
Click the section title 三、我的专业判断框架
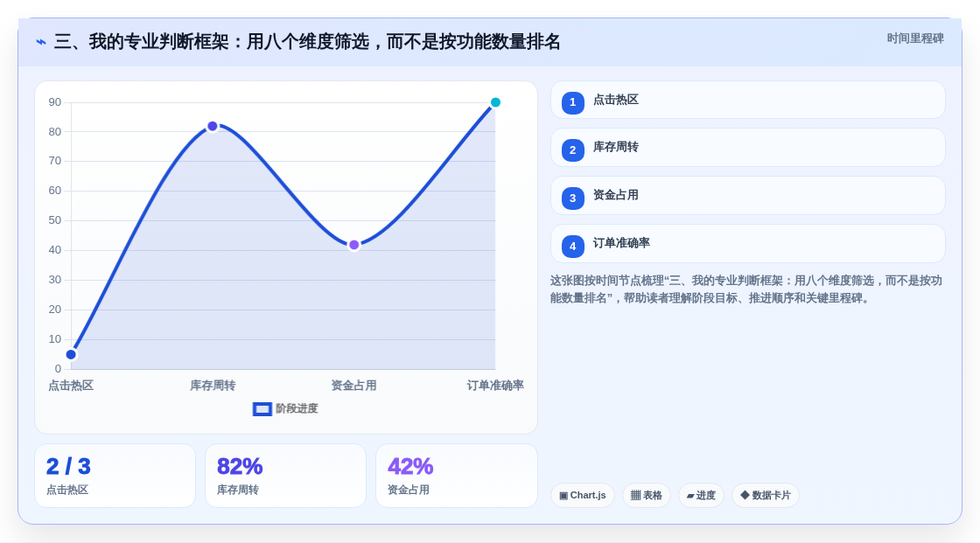tap(307, 42)
